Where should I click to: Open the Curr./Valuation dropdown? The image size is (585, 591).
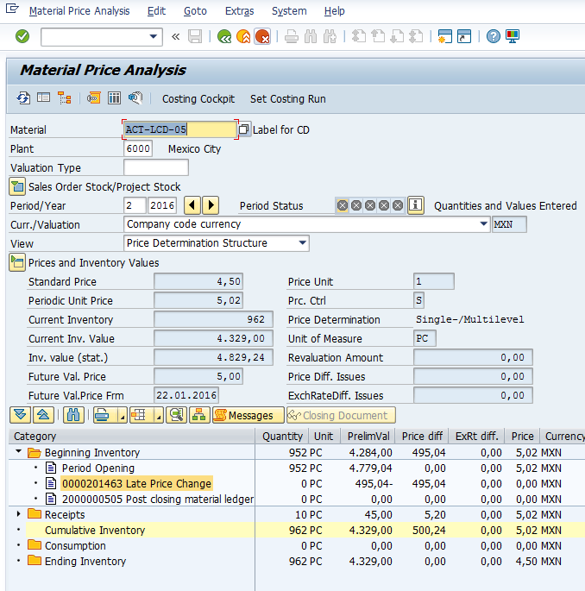484,224
